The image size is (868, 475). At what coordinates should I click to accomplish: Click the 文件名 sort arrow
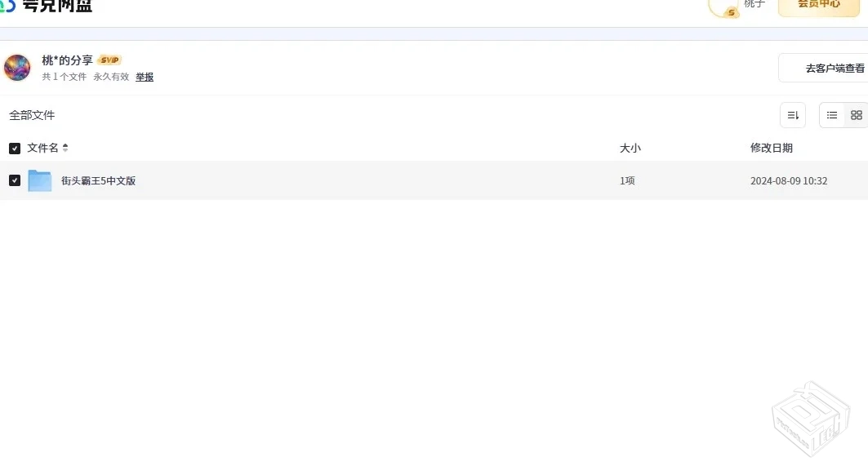65,148
